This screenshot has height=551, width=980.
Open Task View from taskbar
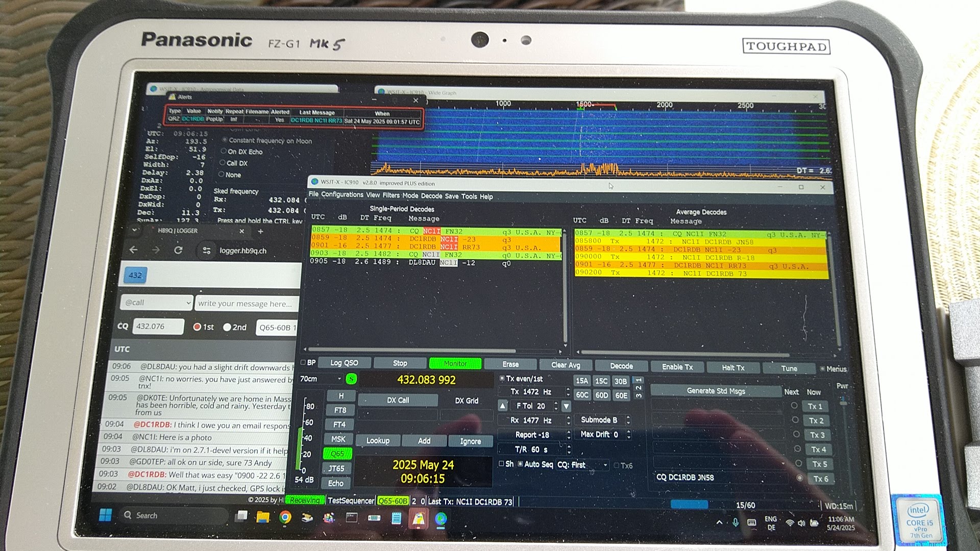point(241,516)
